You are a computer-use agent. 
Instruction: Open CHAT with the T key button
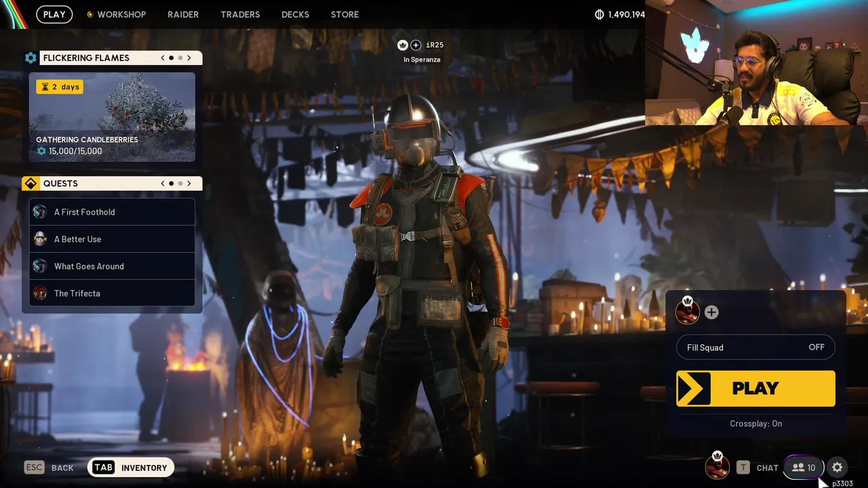(x=757, y=468)
